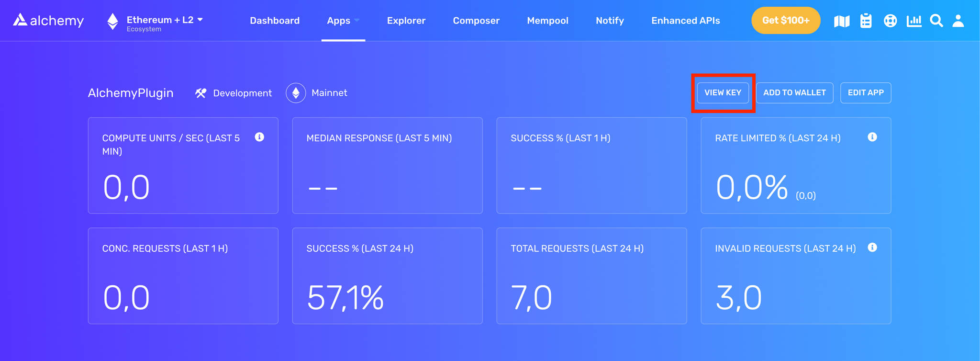Screen dimensions: 980x361
Task: Click the usage bar chart icon
Action: (914, 21)
